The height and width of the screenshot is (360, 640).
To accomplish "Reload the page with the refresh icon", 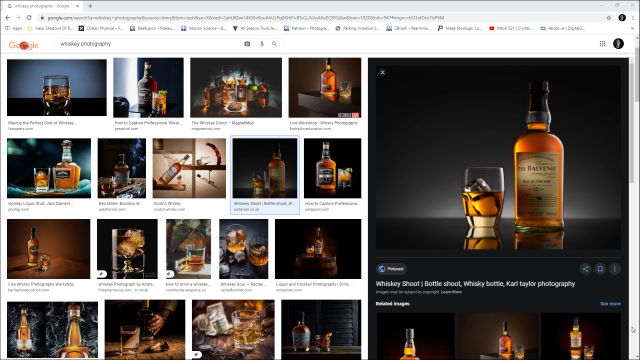I will [29, 18].
